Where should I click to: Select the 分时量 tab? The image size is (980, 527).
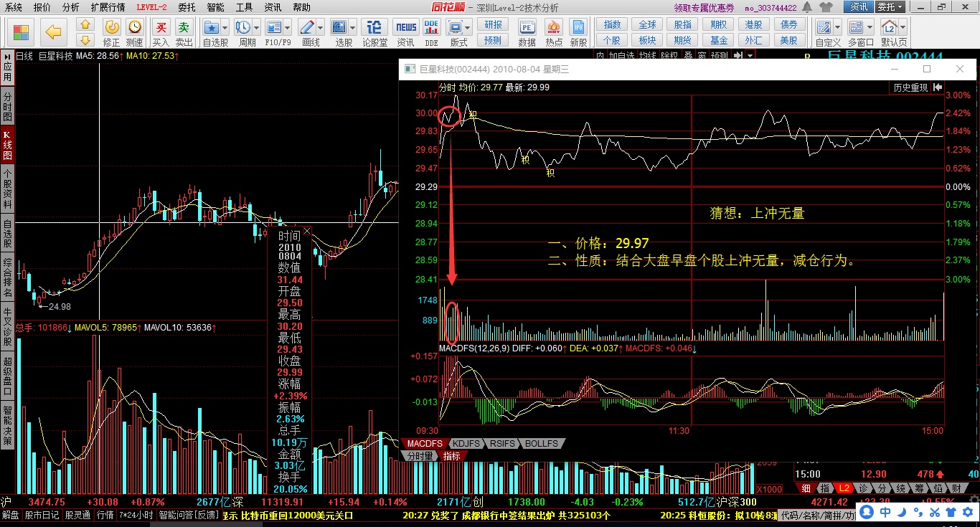(x=420, y=455)
